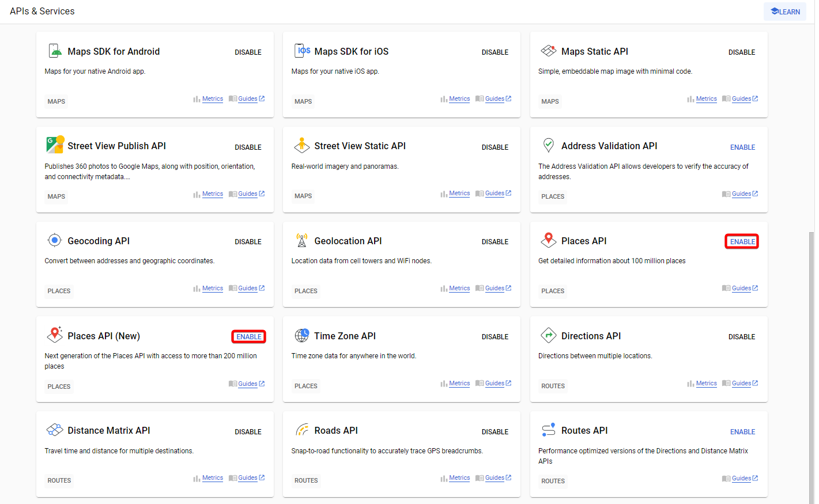This screenshot has height=504, width=819.
Task: Open Guides for Geocoding API
Action: click(247, 289)
